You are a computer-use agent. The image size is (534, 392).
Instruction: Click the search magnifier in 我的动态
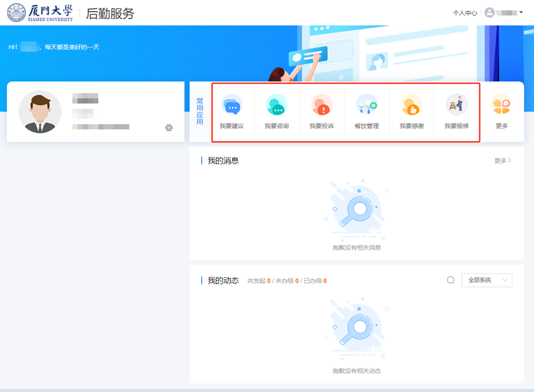pyautogui.click(x=451, y=280)
